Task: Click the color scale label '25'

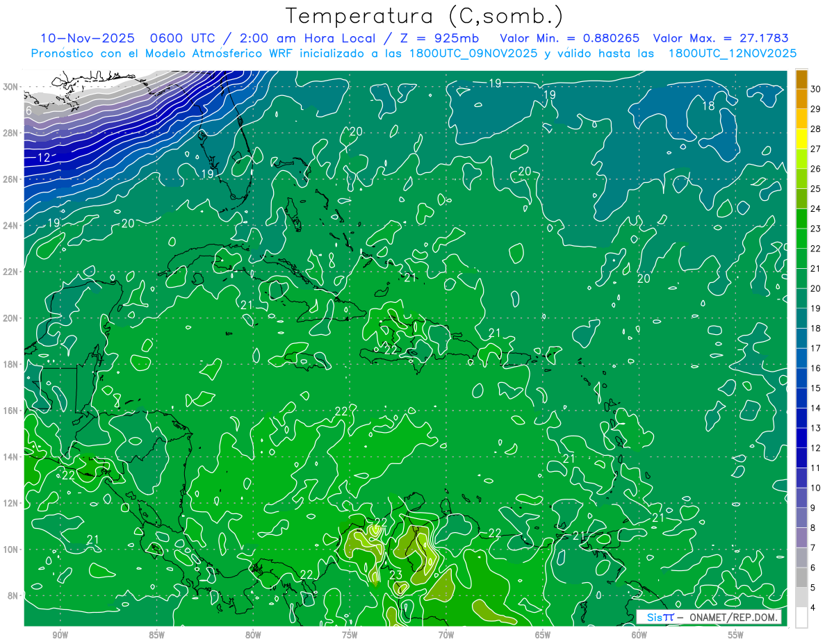Action: [816, 188]
